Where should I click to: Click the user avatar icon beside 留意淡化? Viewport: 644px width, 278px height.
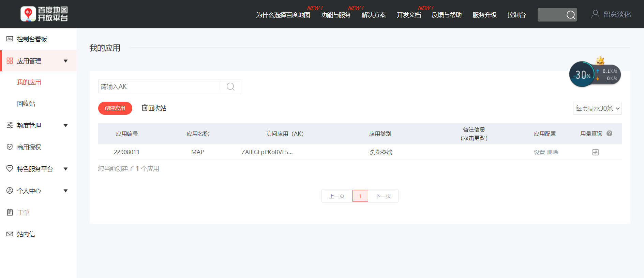595,14
